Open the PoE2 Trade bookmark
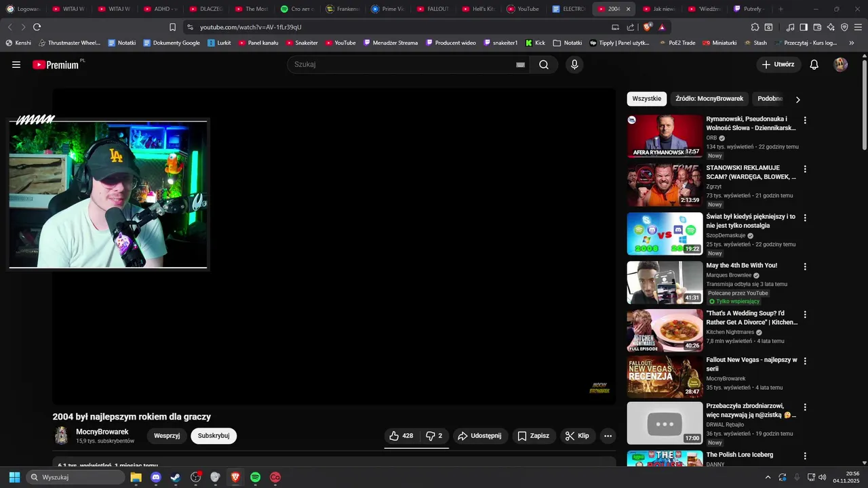Image resolution: width=868 pixels, height=488 pixels. coord(677,43)
